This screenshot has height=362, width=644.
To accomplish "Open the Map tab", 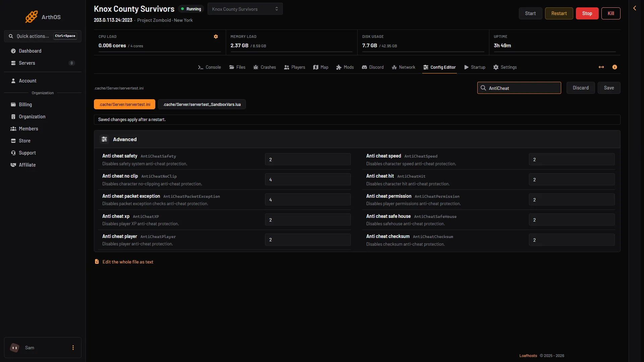I will click(x=321, y=67).
